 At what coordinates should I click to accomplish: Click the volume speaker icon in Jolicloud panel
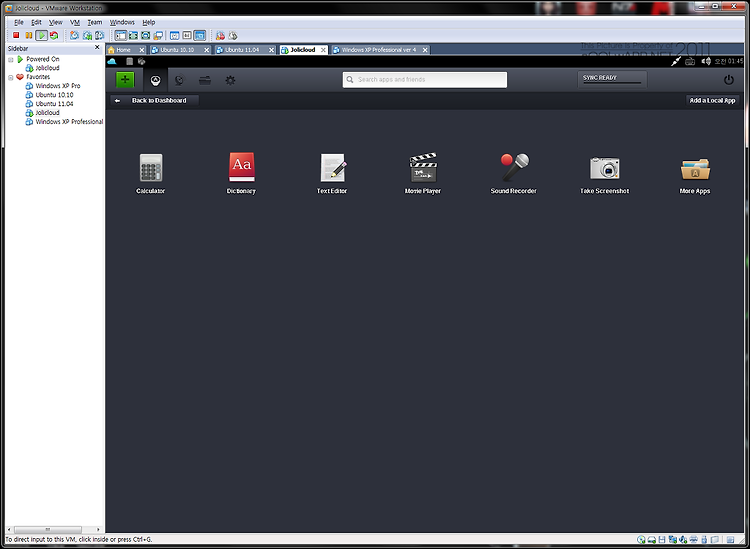click(x=706, y=61)
